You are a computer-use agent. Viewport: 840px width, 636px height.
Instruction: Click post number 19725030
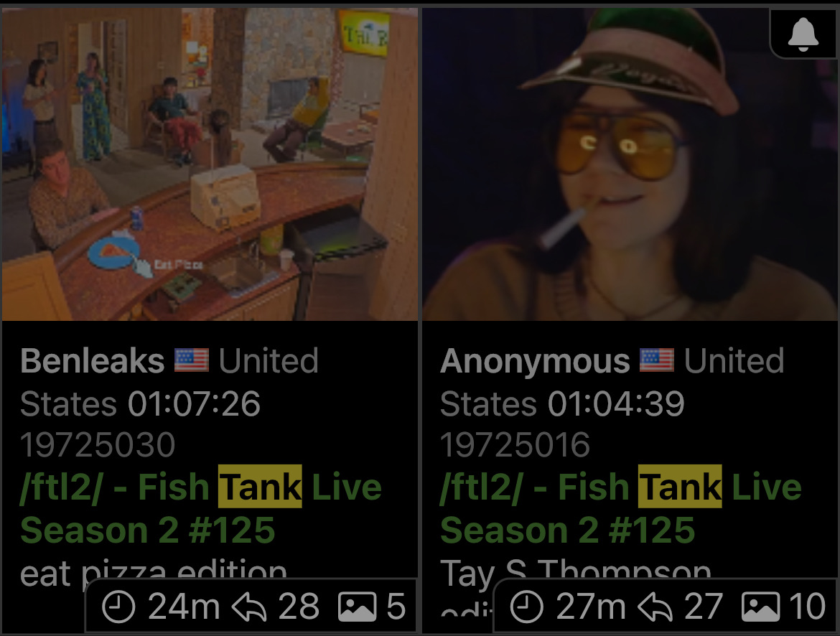click(x=98, y=445)
